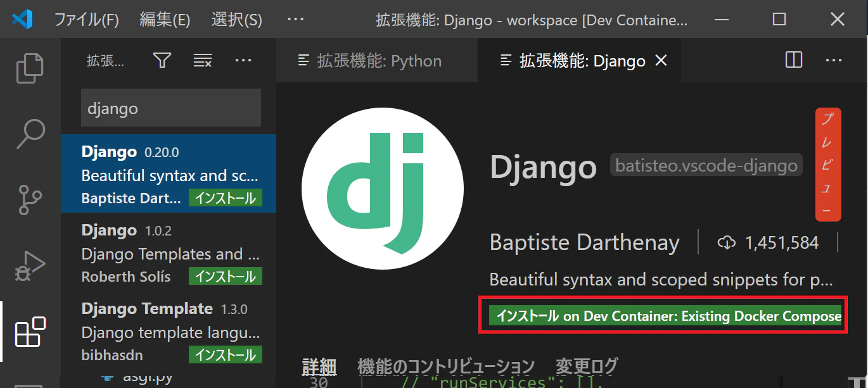This screenshot has height=388, width=868.
Task: Click the VS Code logo icon
Action: pyautogui.click(x=22, y=20)
